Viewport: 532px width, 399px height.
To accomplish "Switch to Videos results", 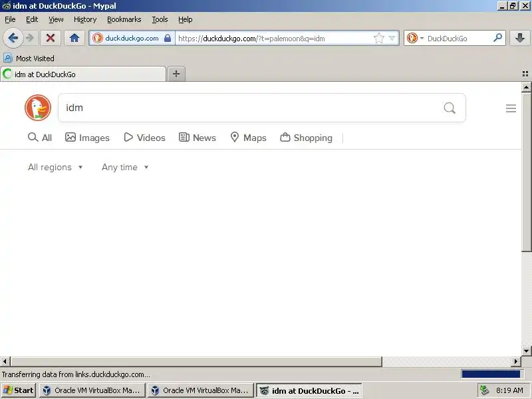I will click(144, 138).
